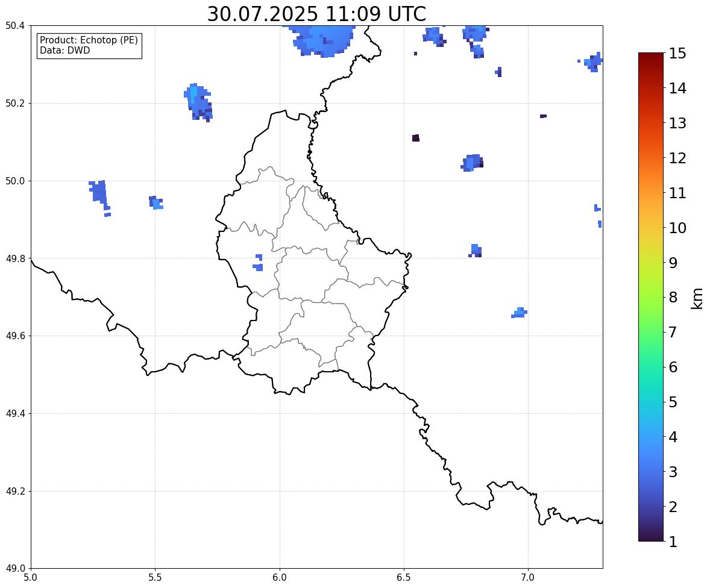Click the dark purple echo cell near 50.1 latitude
The image size is (710, 588).
(416, 138)
